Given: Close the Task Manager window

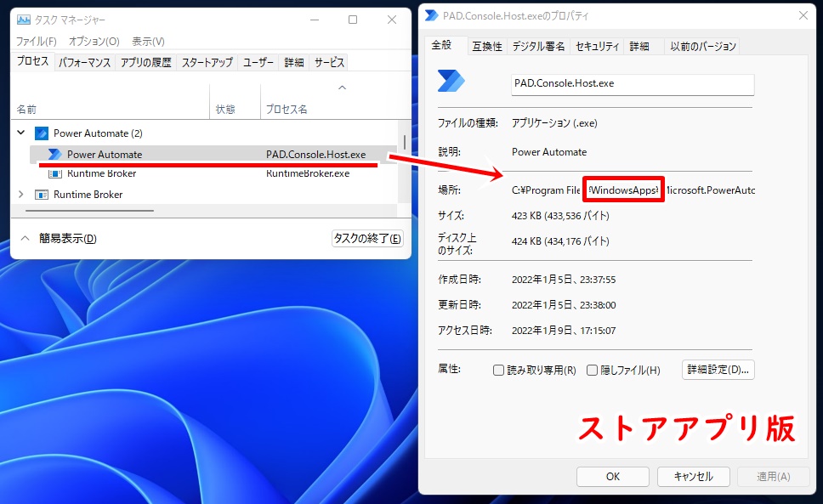Looking at the screenshot, I should pos(392,20).
